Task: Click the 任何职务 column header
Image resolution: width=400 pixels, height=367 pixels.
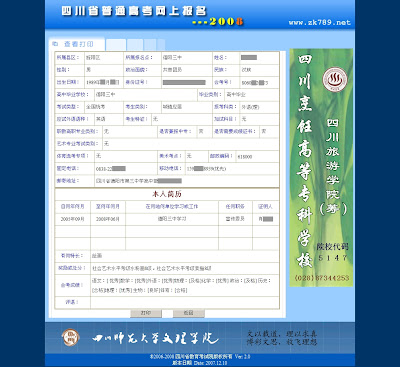Action: [235, 206]
